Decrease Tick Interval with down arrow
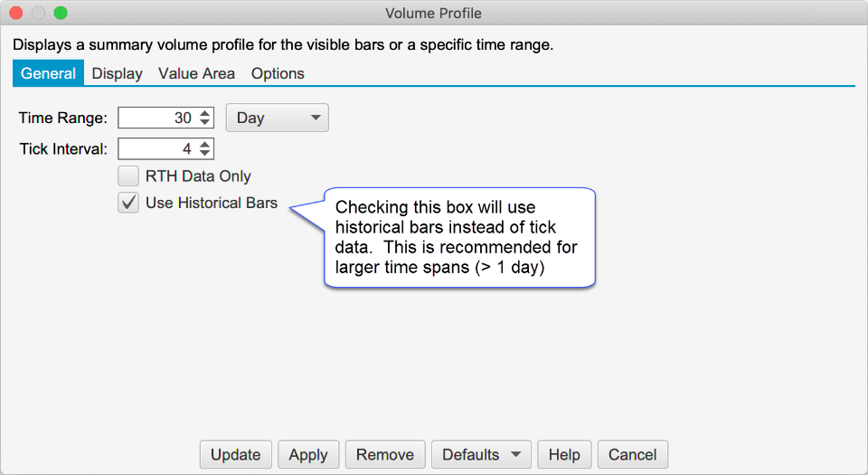 coord(205,154)
